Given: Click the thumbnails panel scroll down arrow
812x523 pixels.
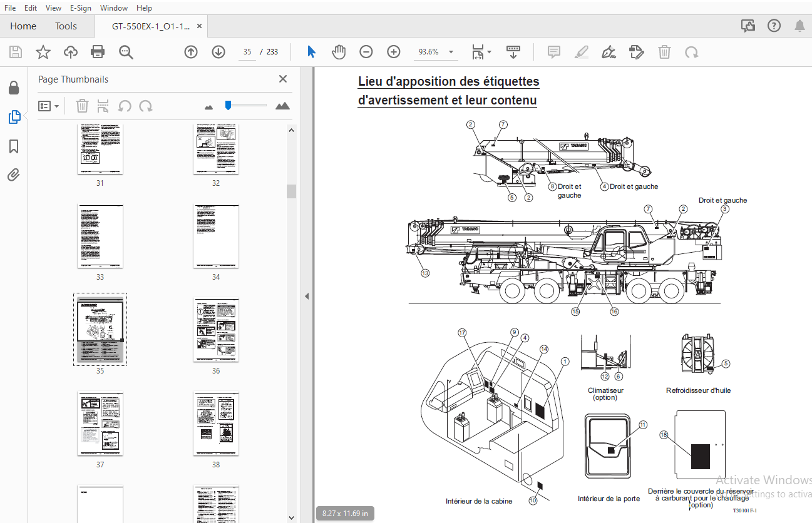Looking at the screenshot, I should pos(291,517).
